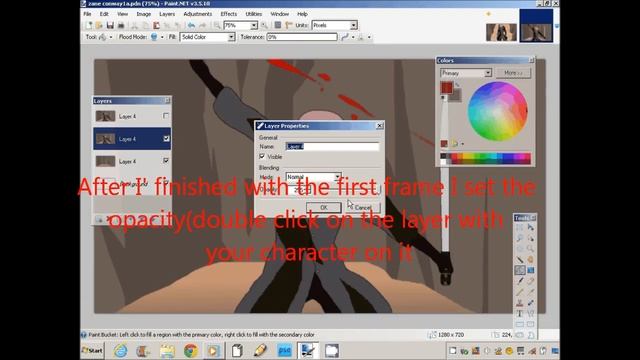The image size is (640, 360).
Task: Switch to the first image thumbnail tab
Action: pos(501,32)
